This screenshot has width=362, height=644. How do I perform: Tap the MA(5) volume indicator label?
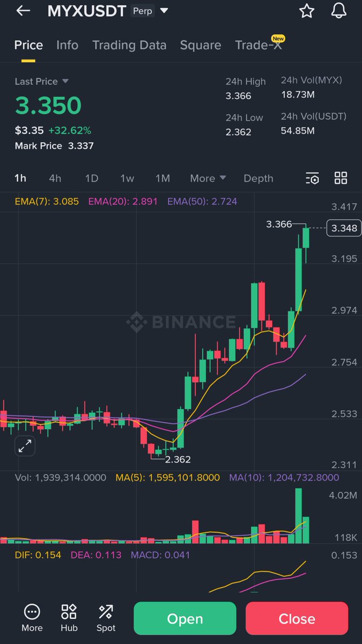pos(168,477)
